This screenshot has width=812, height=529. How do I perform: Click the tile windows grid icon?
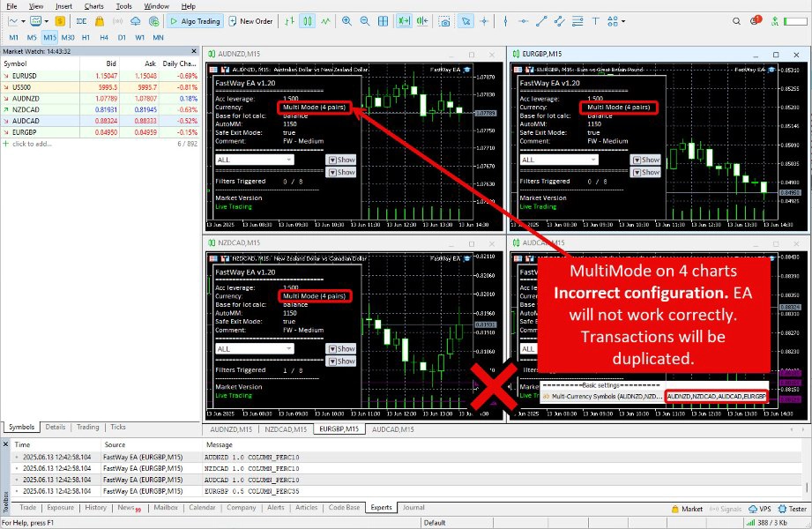coord(384,20)
